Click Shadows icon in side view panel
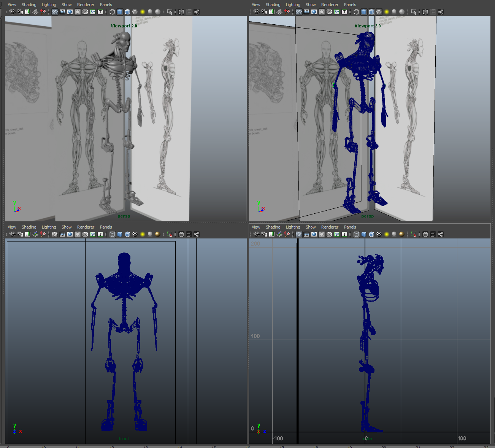 [x=394, y=234]
